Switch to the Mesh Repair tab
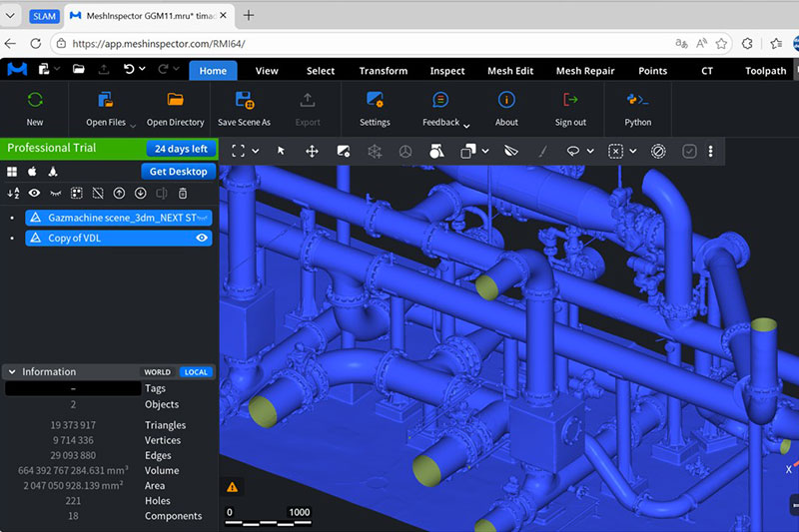Screen dimensions: 799x532 click(x=584, y=71)
